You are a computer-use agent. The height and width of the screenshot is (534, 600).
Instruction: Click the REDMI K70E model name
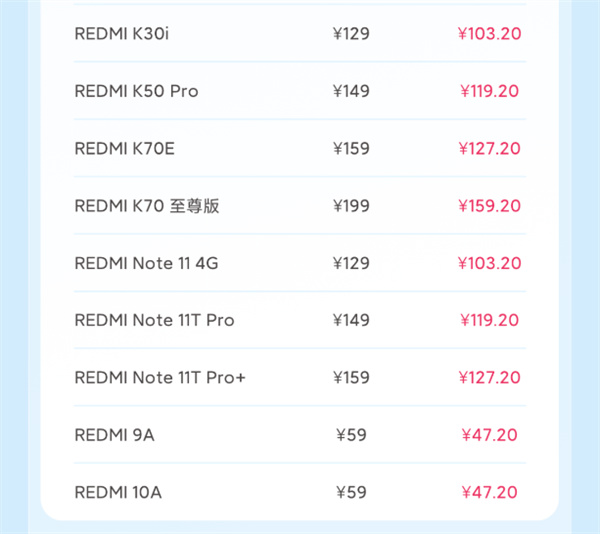pyautogui.click(x=124, y=149)
